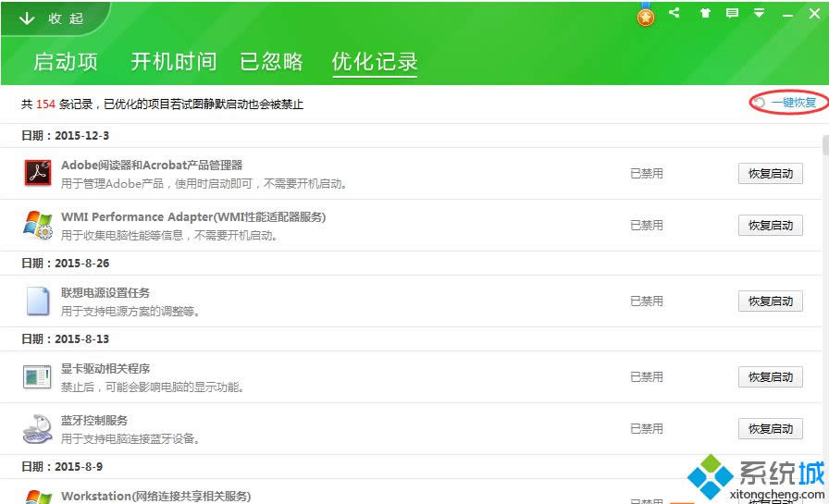The height and width of the screenshot is (504, 829).
Task: Select the 优化记录 tab
Action: 375,62
